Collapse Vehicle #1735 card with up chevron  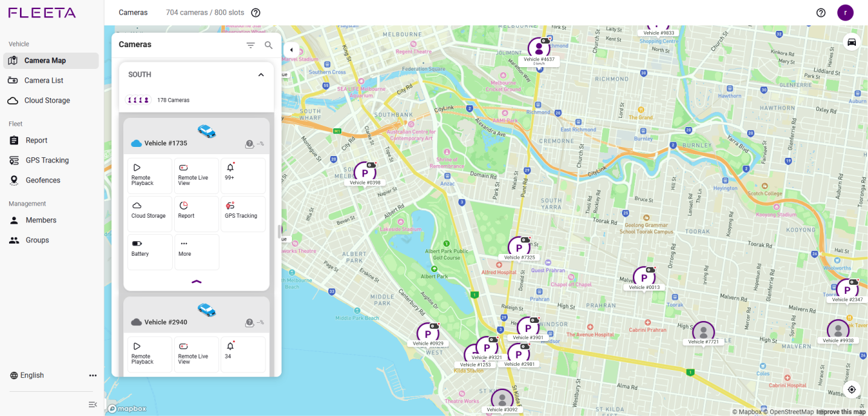(x=196, y=282)
